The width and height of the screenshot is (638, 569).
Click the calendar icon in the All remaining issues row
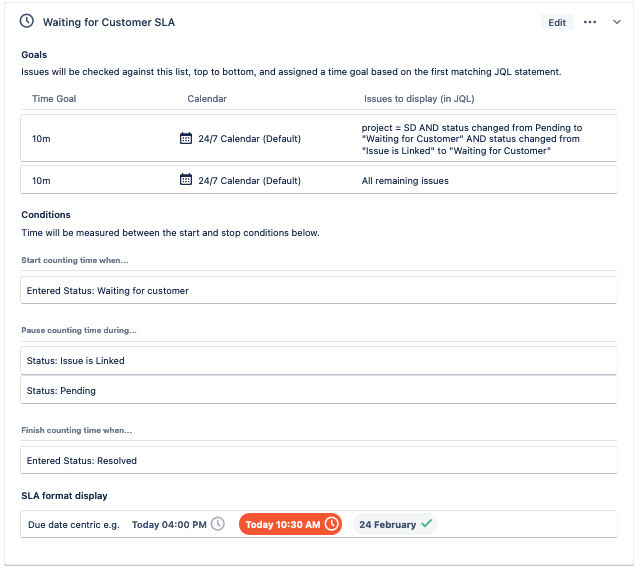(x=186, y=179)
